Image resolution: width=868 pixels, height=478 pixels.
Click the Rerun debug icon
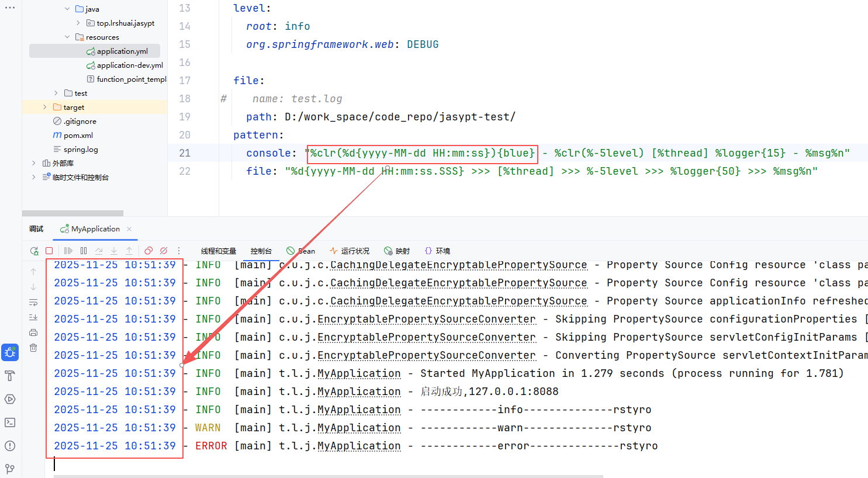(34, 251)
